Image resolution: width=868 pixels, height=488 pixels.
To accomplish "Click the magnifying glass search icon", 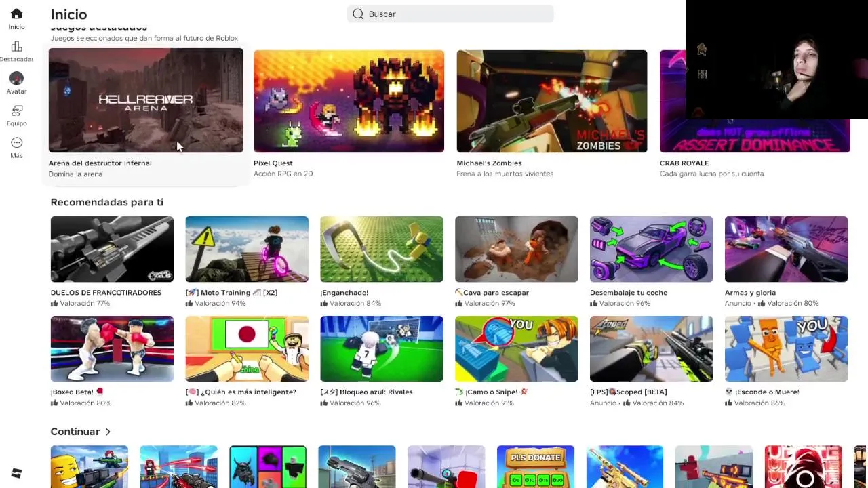I will click(x=358, y=14).
